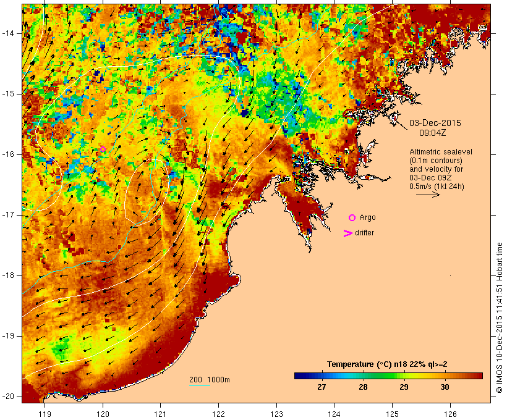Click the '200 1000m' depth label
The height and width of the screenshot is (420, 507).
click(210, 380)
